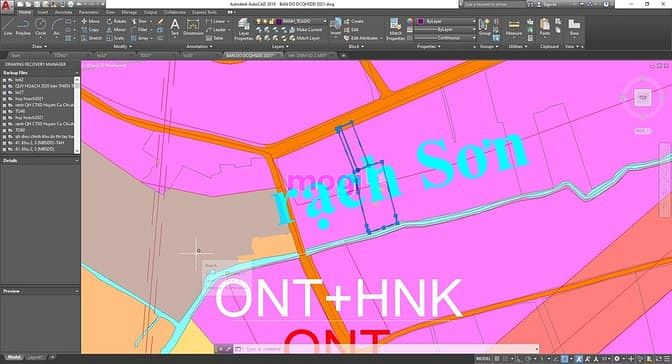The image size is (672, 364).
Task: Open the Home ribbon tab
Action: (25, 12)
